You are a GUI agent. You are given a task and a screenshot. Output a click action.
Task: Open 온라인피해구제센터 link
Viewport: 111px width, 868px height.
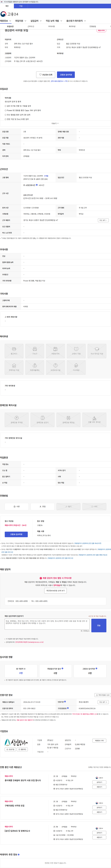tap(29, 642)
